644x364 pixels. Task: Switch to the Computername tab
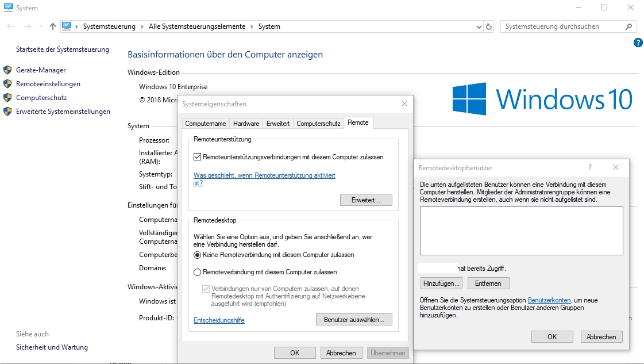(205, 124)
